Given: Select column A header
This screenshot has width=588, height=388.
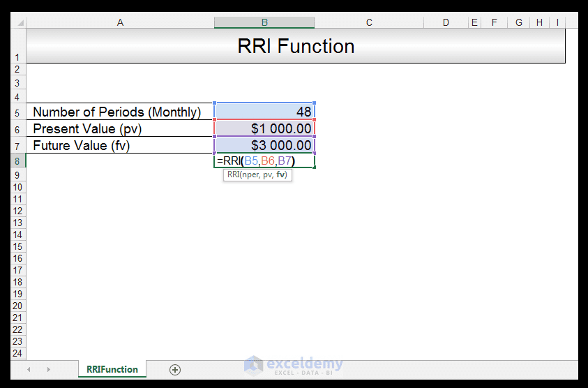Looking at the screenshot, I should (120, 22).
